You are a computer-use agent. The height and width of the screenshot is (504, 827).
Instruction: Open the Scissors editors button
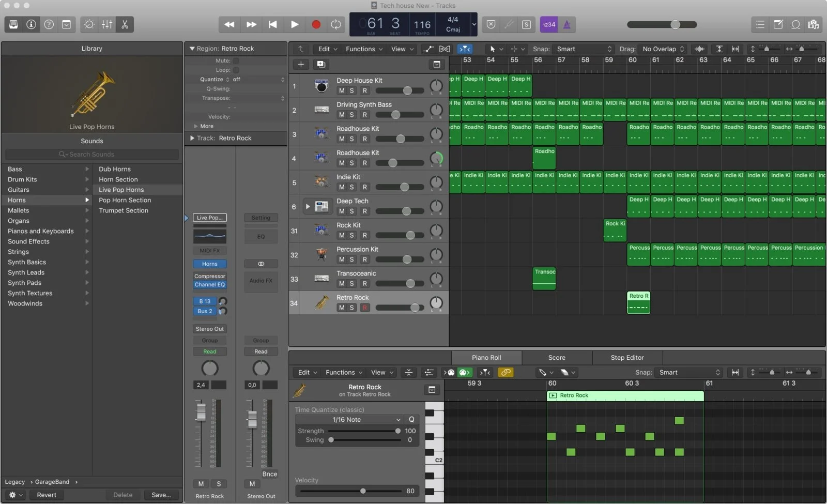[125, 24]
